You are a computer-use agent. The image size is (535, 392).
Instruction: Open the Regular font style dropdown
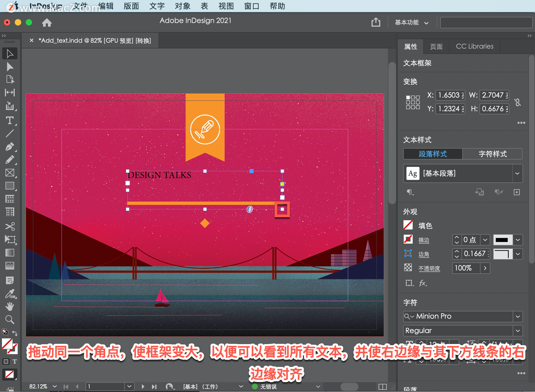[518, 330]
